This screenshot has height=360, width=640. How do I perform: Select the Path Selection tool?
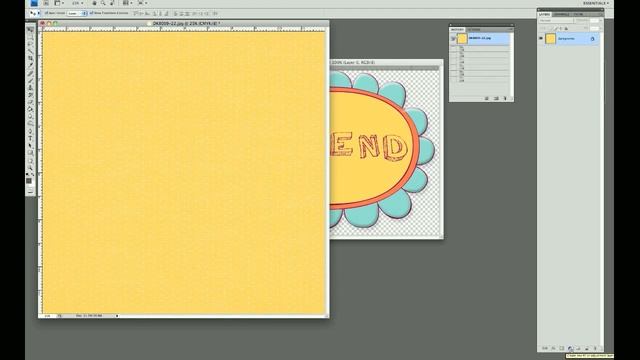(31, 145)
